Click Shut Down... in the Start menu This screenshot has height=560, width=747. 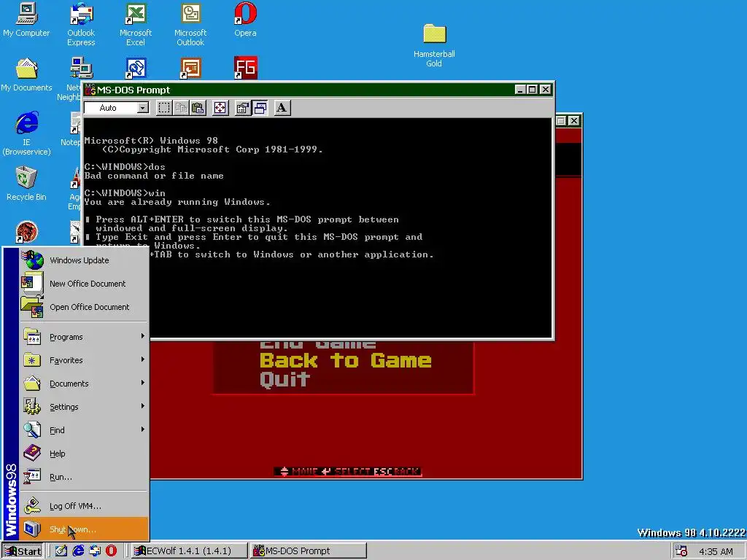85,529
